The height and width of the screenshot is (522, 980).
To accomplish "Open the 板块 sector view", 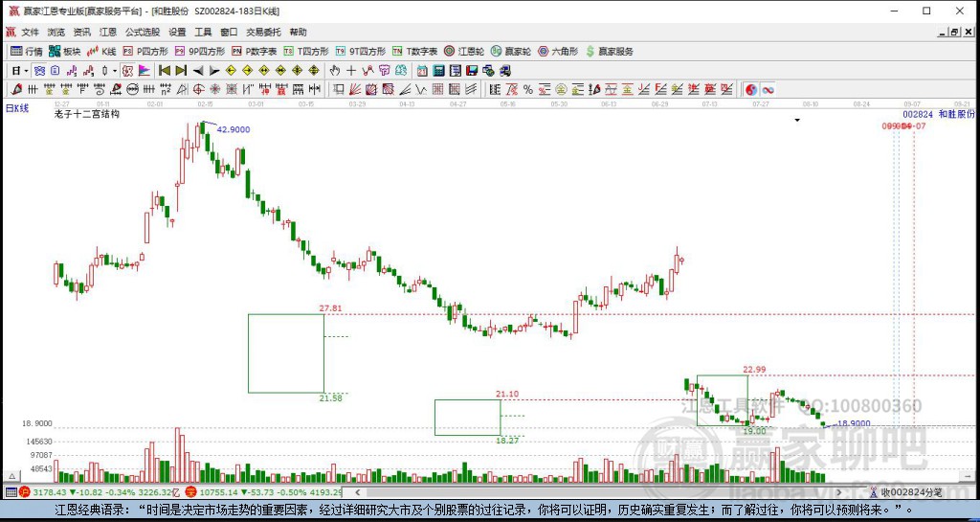I will (x=64, y=52).
